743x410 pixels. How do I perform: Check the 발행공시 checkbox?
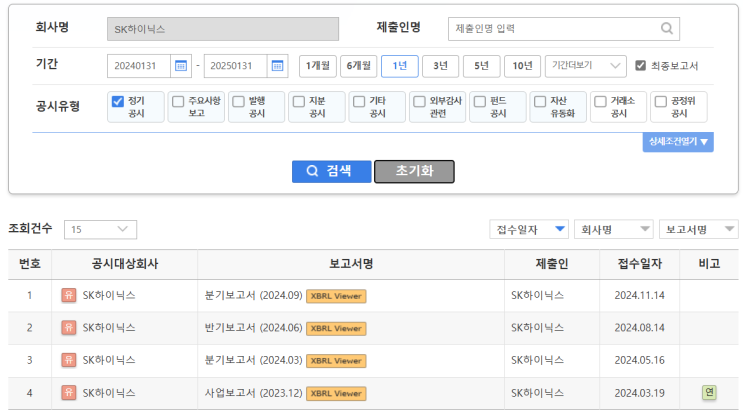coord(238,101)
